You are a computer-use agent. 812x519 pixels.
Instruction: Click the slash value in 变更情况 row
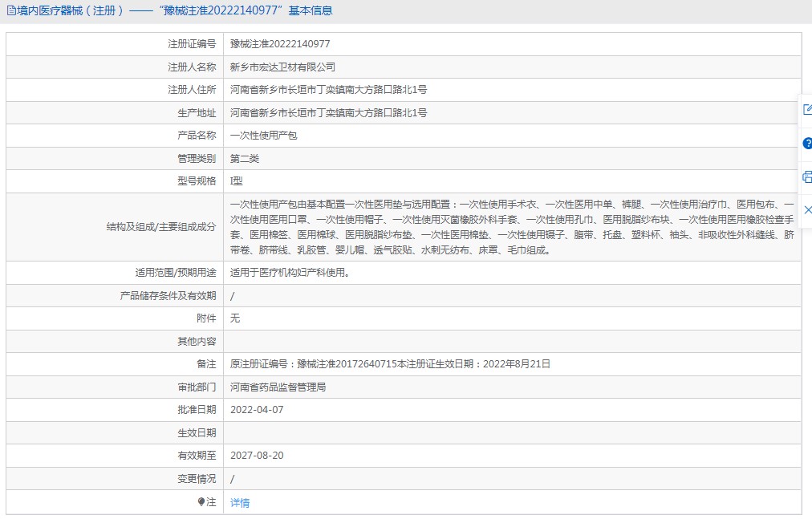point(232,479)
